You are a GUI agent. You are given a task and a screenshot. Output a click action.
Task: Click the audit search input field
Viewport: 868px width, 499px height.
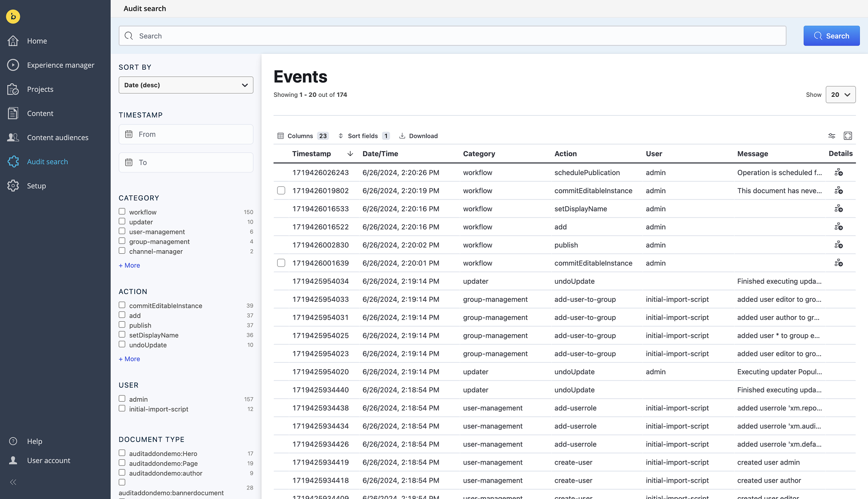coord(452,35)
